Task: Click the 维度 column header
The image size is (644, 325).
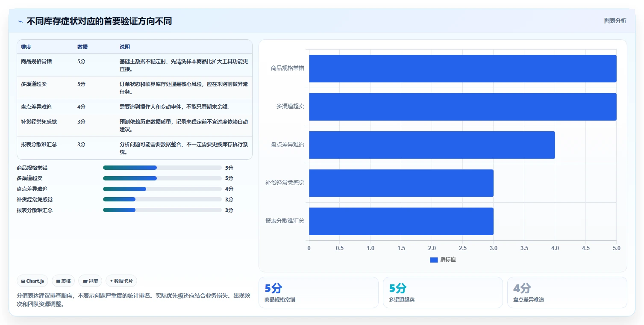Action: pyautogui.click(x=26, y=47)
